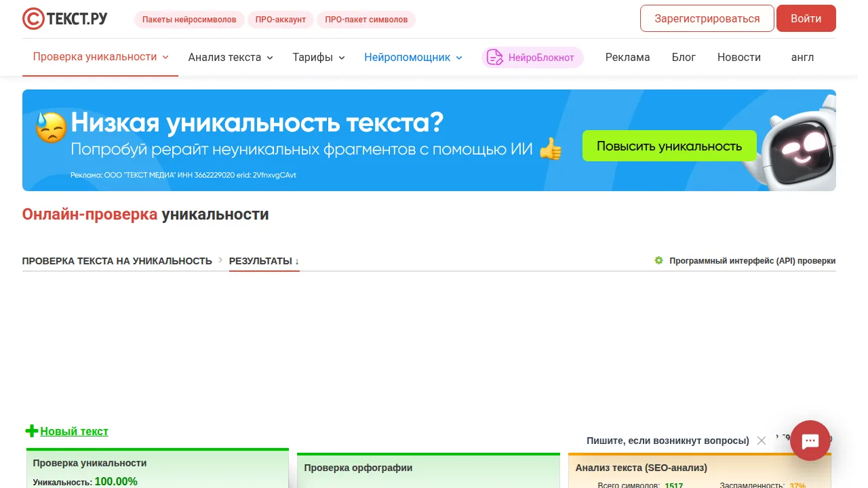Open Программный интерфейс (API) проверки link
The image size is (868, 488).
(x=753, y=261)
